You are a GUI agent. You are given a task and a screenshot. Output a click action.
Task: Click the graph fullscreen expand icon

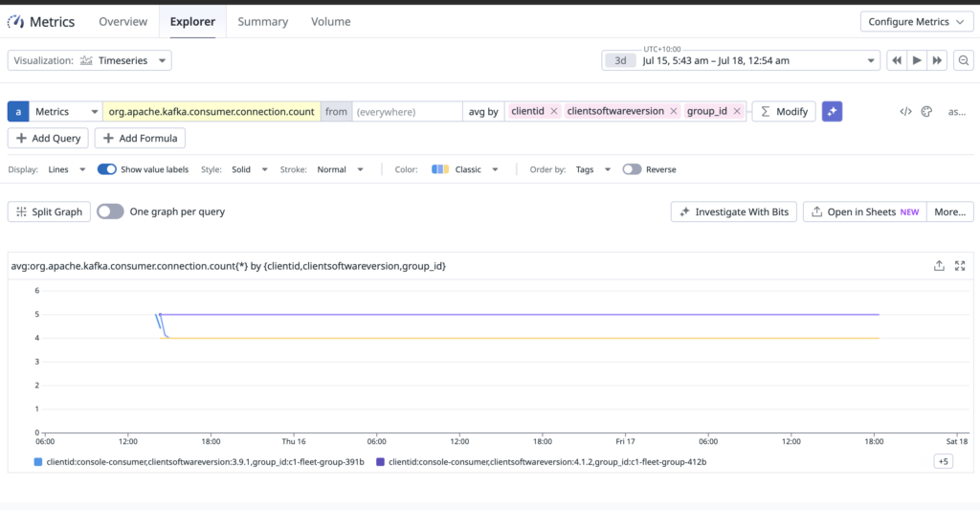pos(960,266)
